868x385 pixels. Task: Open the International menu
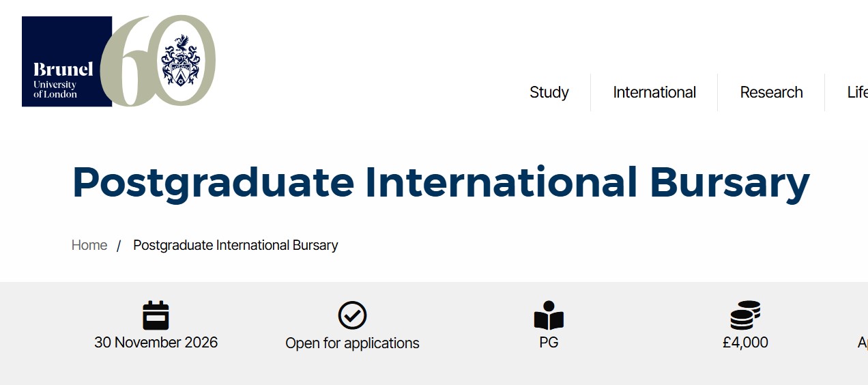(654, 92)
